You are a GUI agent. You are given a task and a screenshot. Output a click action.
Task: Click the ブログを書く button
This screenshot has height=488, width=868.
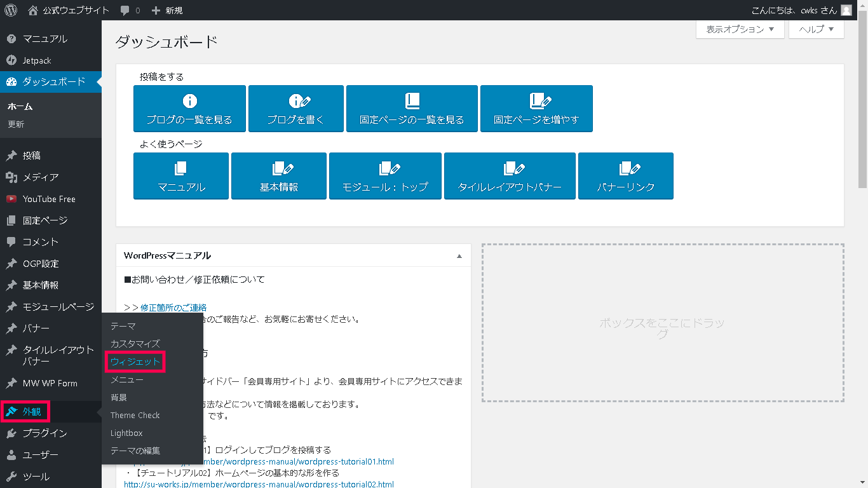coord(295,109)
